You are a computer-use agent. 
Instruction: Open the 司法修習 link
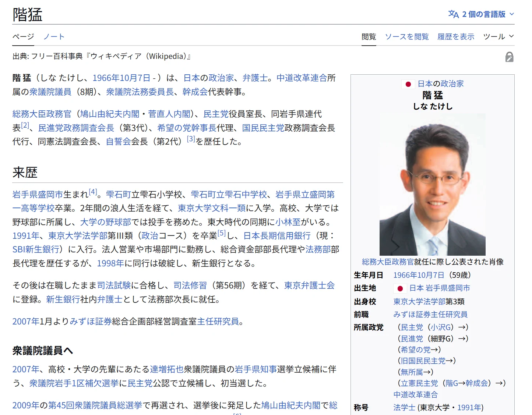[x=190, y=285]
